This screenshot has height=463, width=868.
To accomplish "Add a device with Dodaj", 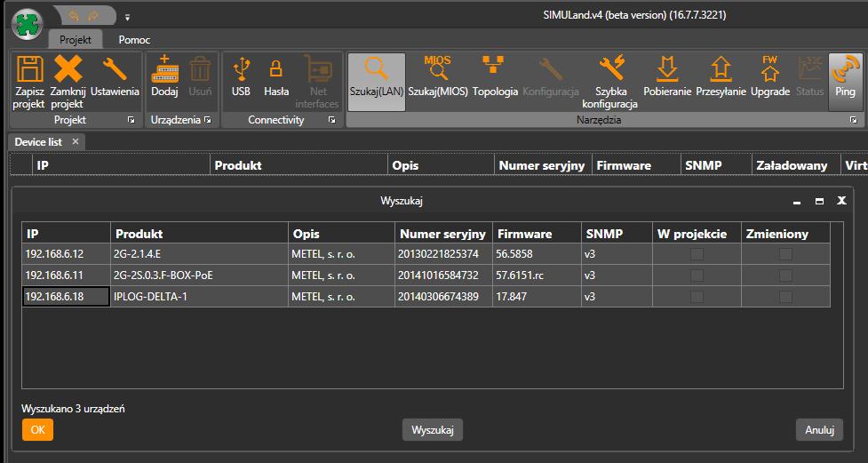I will (164, 76).
